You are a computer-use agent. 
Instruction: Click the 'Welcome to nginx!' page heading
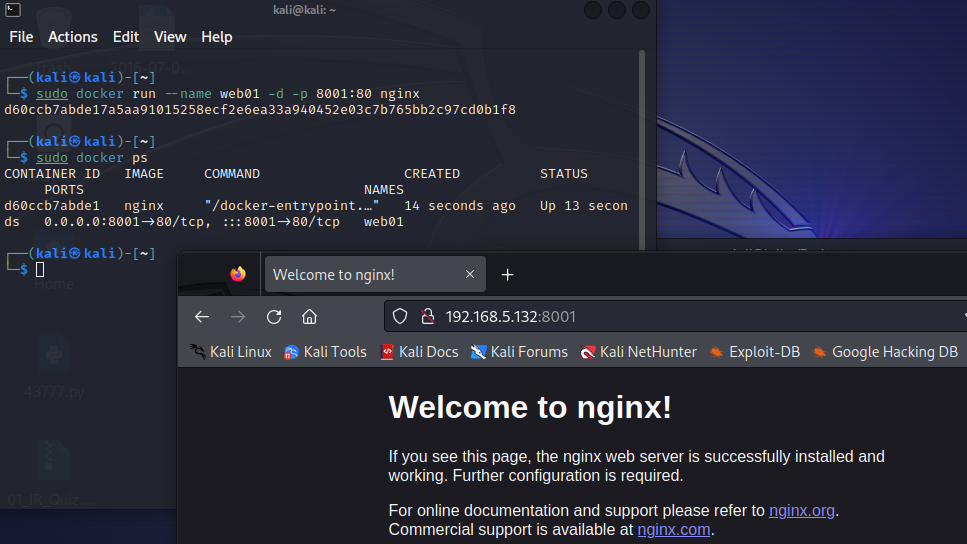530,407
